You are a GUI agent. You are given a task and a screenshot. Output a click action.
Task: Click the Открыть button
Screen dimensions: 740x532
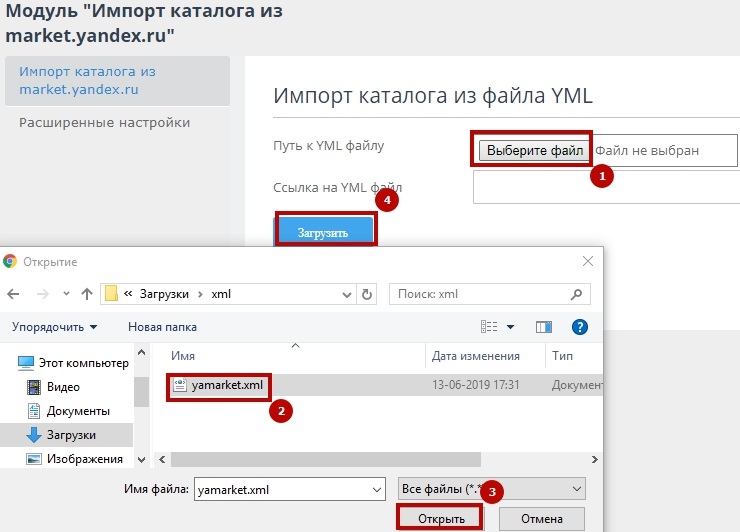441,519
